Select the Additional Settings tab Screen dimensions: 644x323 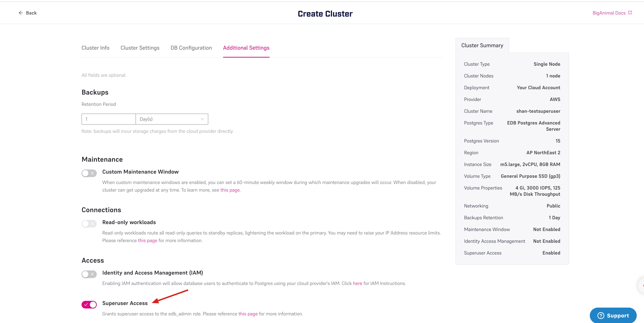[x=246, y=48]
